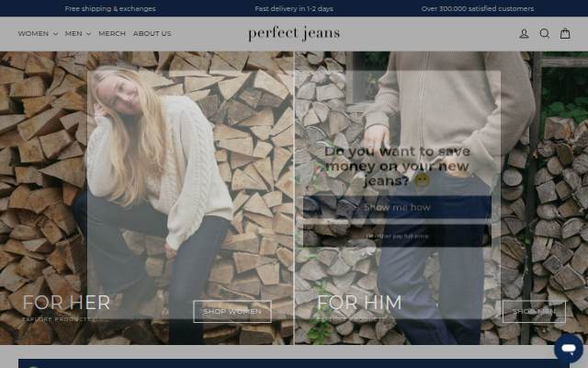
Task: Click the 'Show me how' button
Action: click(x=397, y=207)
